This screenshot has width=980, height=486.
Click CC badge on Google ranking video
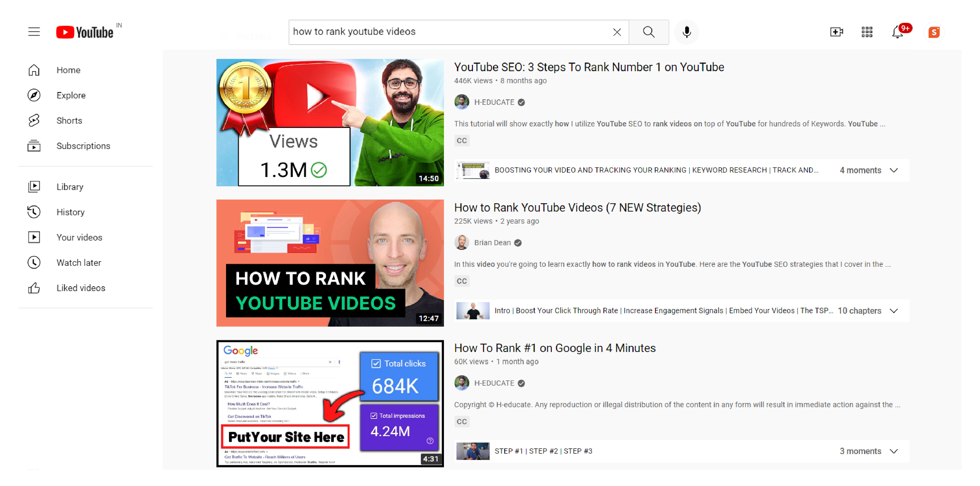pyautogui.click(x=461, y=422)
